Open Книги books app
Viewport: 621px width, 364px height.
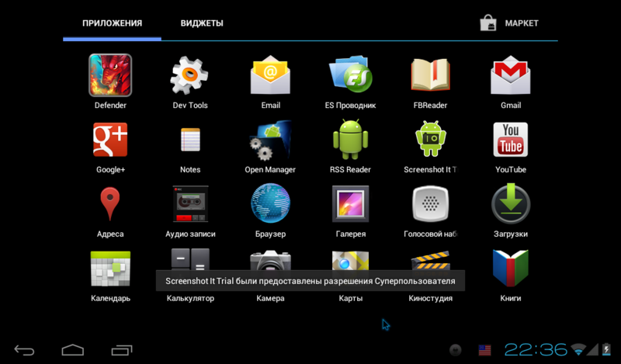click(x=511, y=268)
